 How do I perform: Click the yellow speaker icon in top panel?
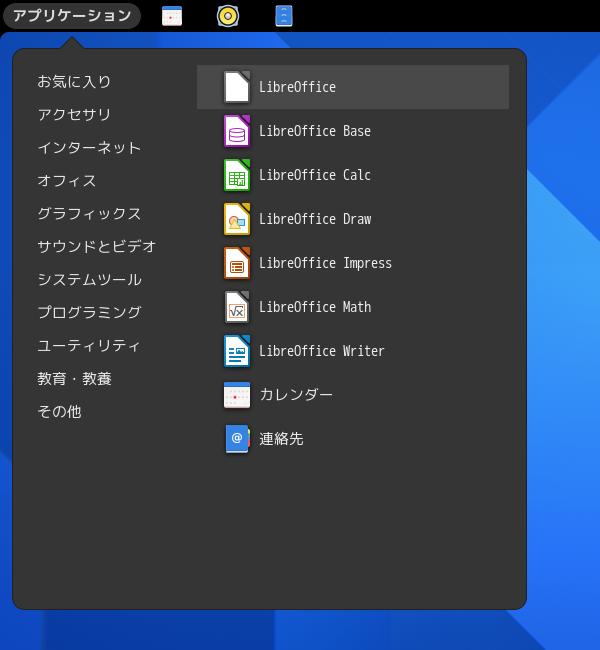228,16
